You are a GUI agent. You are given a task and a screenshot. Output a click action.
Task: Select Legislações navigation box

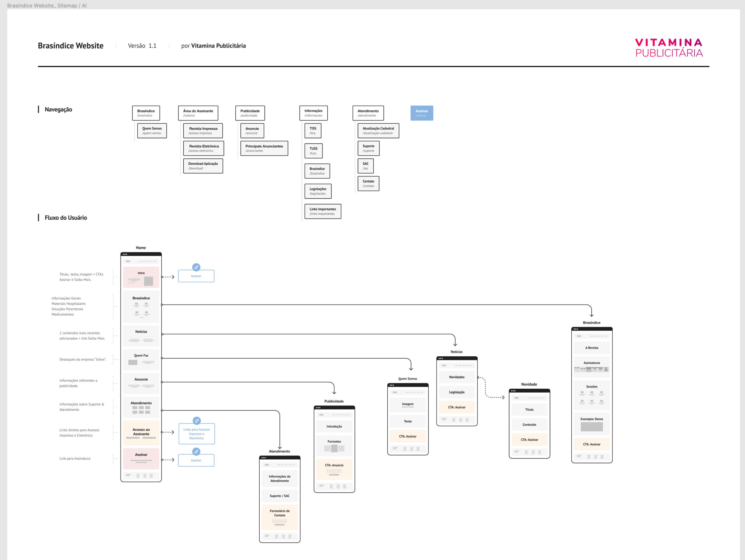pos(318,191)
